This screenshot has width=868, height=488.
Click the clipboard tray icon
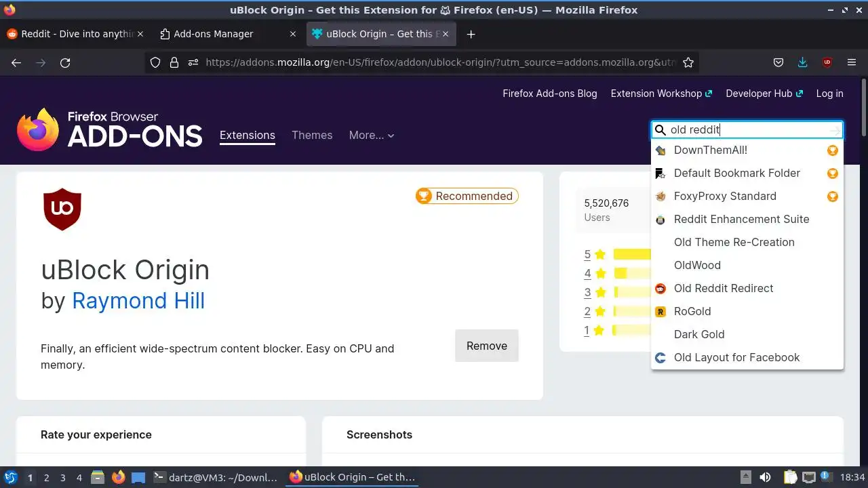pyautogui.click(x=789, y=477)
